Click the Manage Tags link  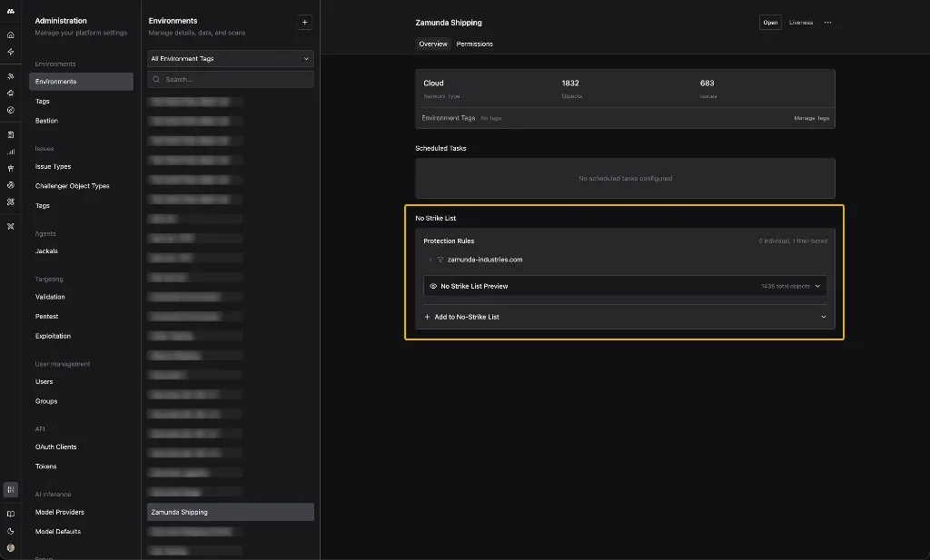811,118
